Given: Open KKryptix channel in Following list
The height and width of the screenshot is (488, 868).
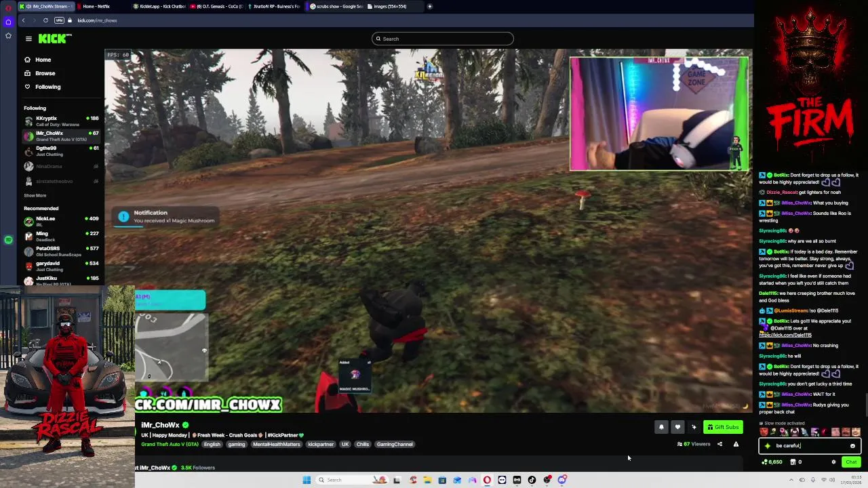Looking at the screenshot, I should 61,121.
